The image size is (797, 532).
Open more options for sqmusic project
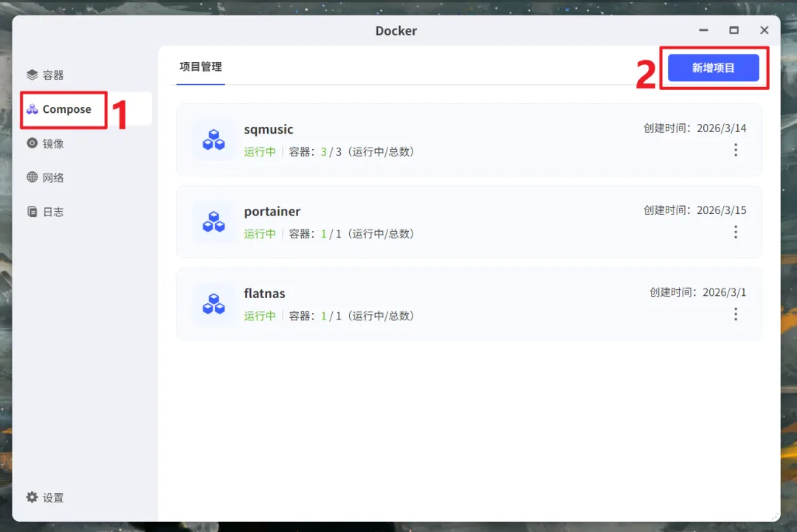(x=736, y=150)
